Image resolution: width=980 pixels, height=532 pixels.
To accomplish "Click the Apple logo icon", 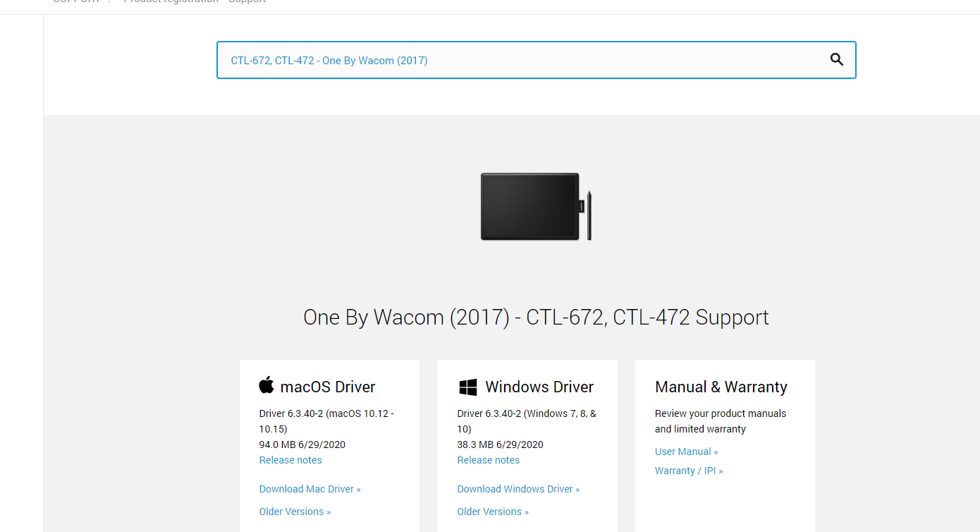I will coord(267,385).
